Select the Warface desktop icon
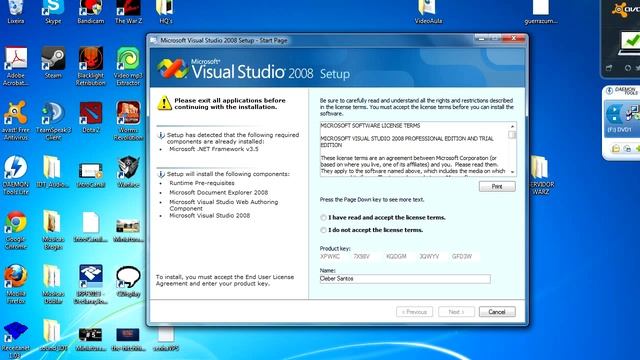This screenshot has width=640, height=360. click(x=128, y=172)
